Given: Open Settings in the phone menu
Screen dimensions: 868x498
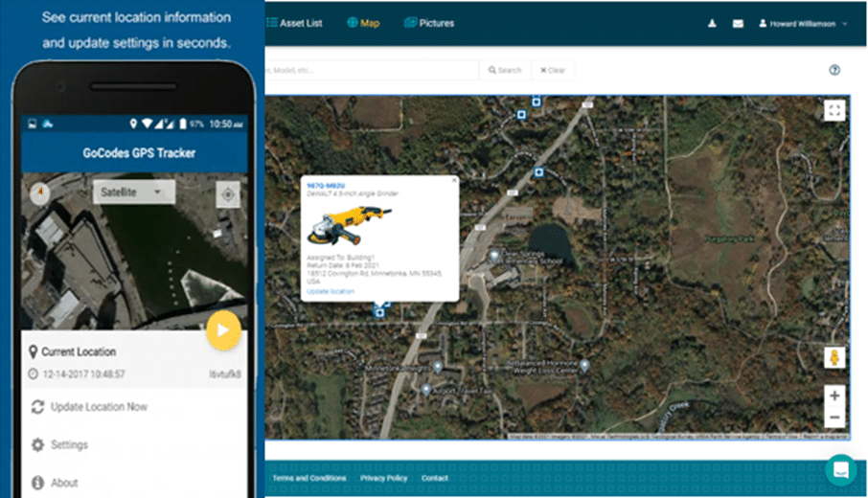Looking at the screenshot, I should pos(69,445).
